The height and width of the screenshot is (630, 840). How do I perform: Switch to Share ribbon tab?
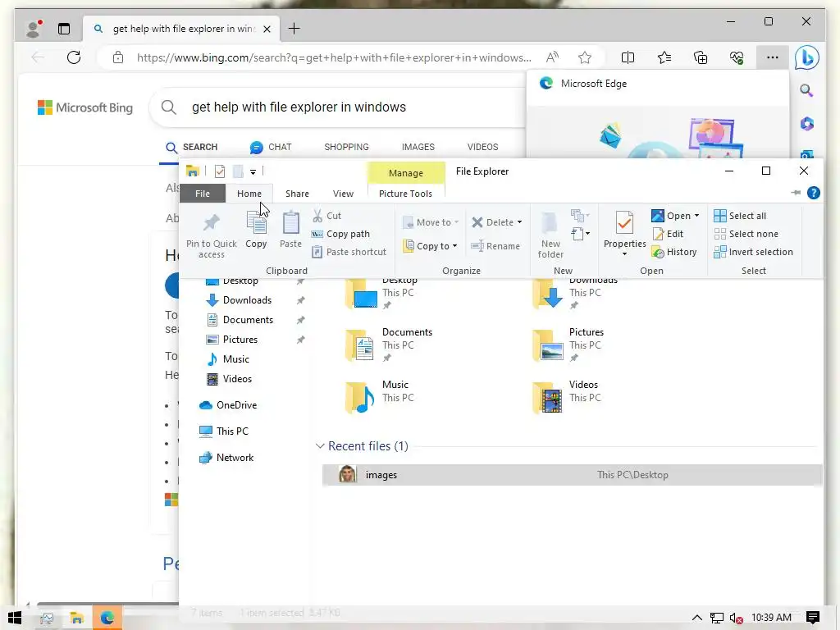[x=297, y=194]
